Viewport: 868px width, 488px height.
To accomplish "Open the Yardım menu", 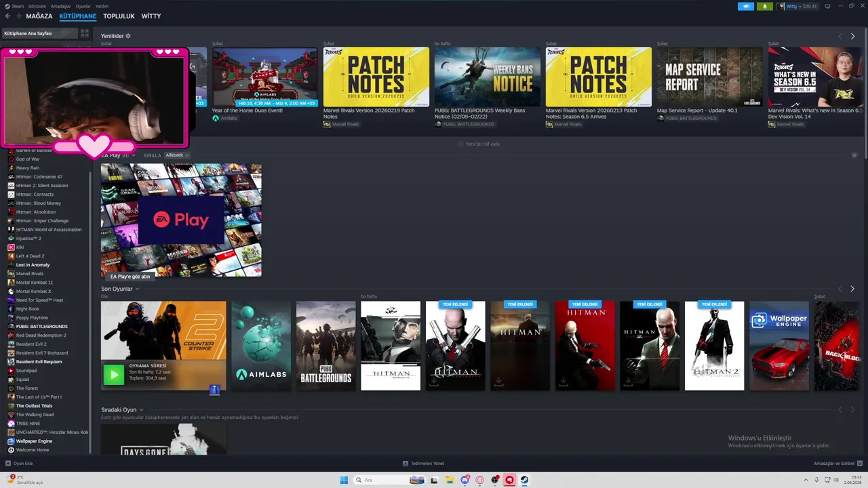I will (x=102, y=6).
